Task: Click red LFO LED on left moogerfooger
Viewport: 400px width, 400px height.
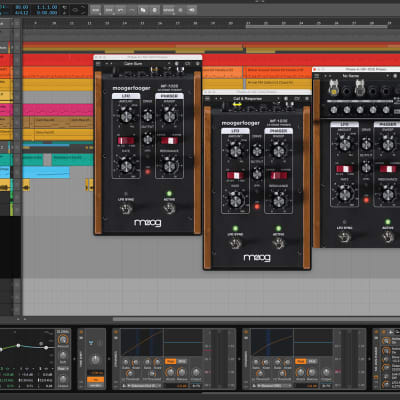Action: pyautogui.click(x=147, y=172)
